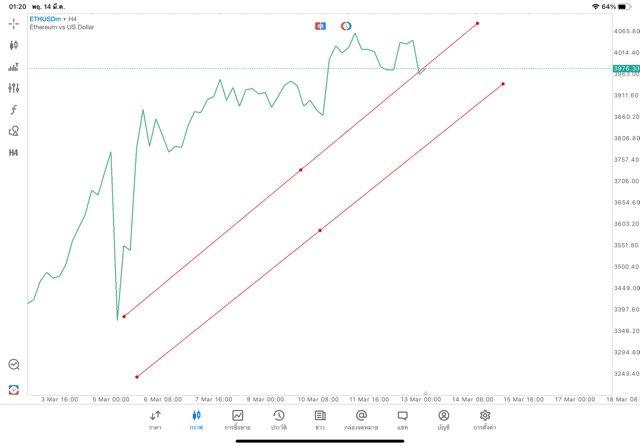Open the indicators (f) icon
The width and height of the screenshot is (640, 447).
click(x=14, y=110)
